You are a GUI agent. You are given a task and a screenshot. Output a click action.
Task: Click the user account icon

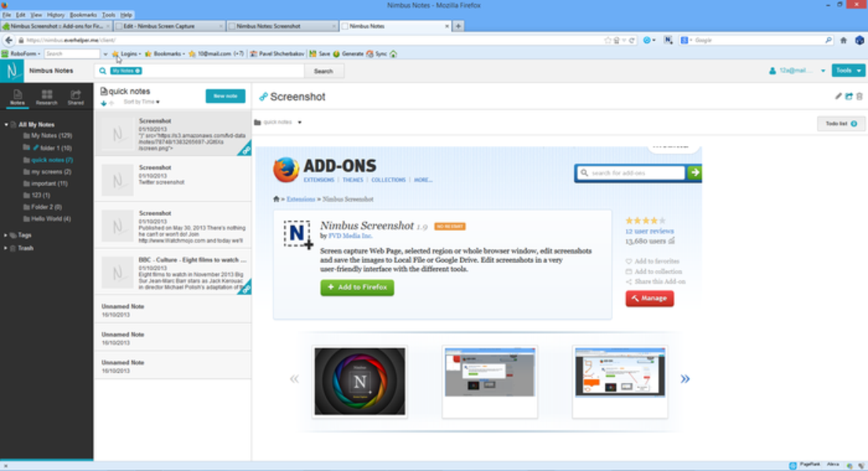(772, 71)
